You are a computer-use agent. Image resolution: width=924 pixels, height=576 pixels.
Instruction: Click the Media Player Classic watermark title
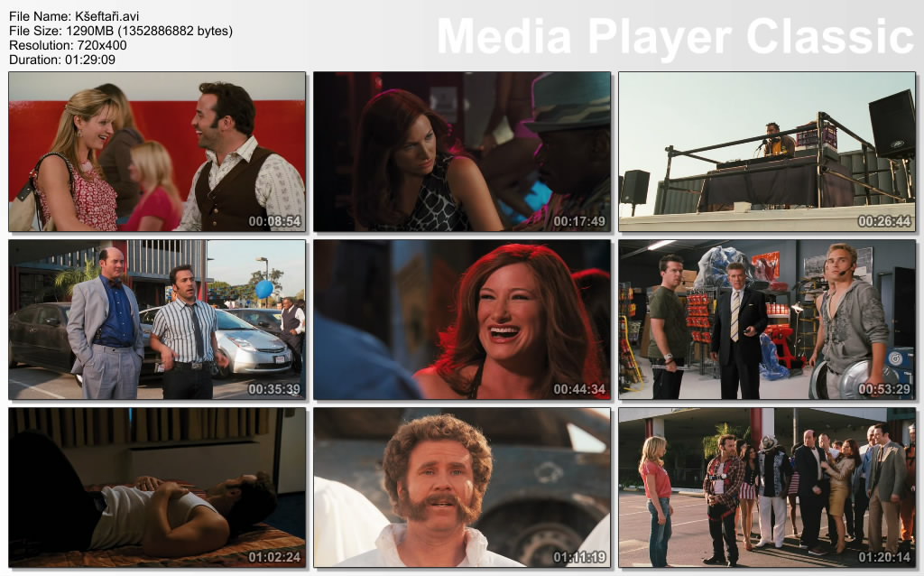[675, 36]
